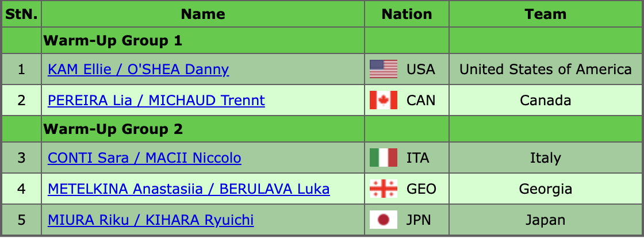Open MIURA Riku / KIHARA Ryuichi link
Viewport: 644px width, 238px height.
point(151,220)
